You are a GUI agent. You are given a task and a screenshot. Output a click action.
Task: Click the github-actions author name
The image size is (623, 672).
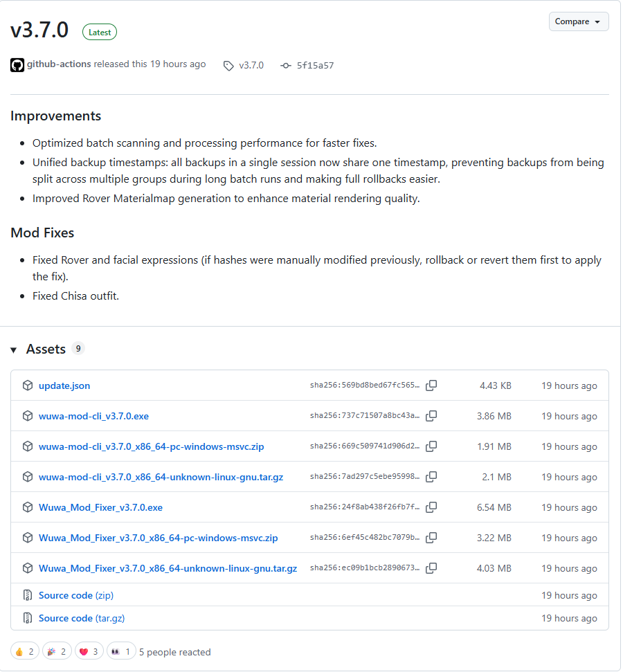pyautogui.click(x=59, y=64)
